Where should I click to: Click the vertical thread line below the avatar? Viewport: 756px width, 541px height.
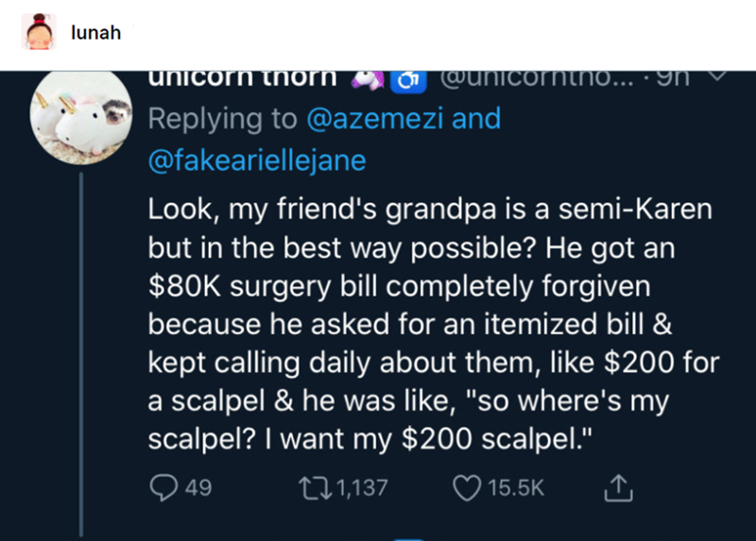tap(81, 359)
